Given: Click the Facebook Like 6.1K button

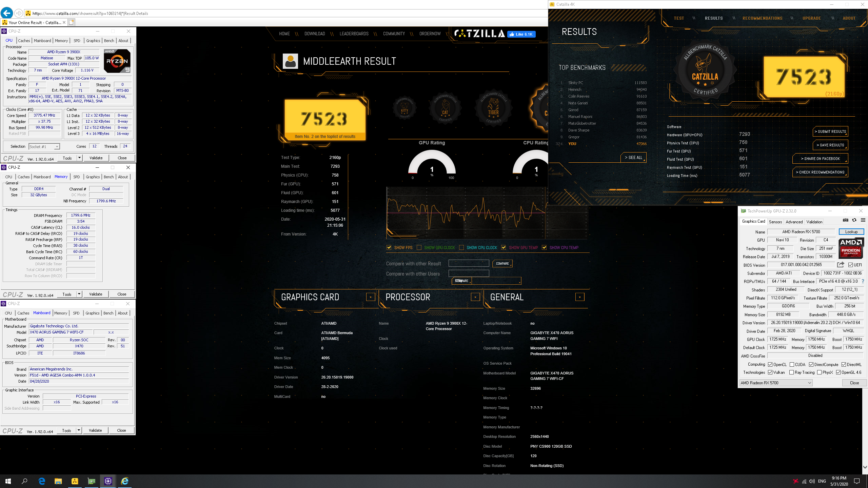Looking at the screenshot, I should click(521, 34).
